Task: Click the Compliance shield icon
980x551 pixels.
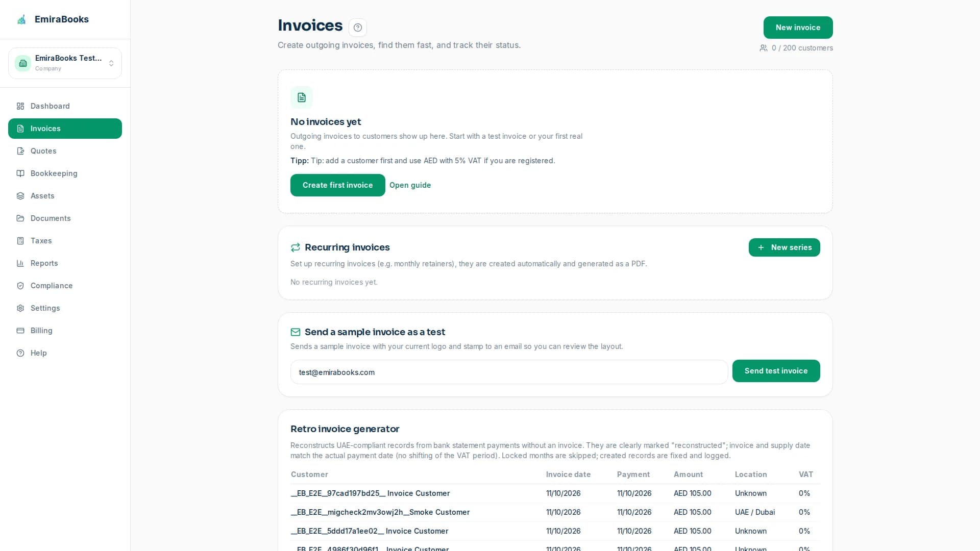Action: 20,286
